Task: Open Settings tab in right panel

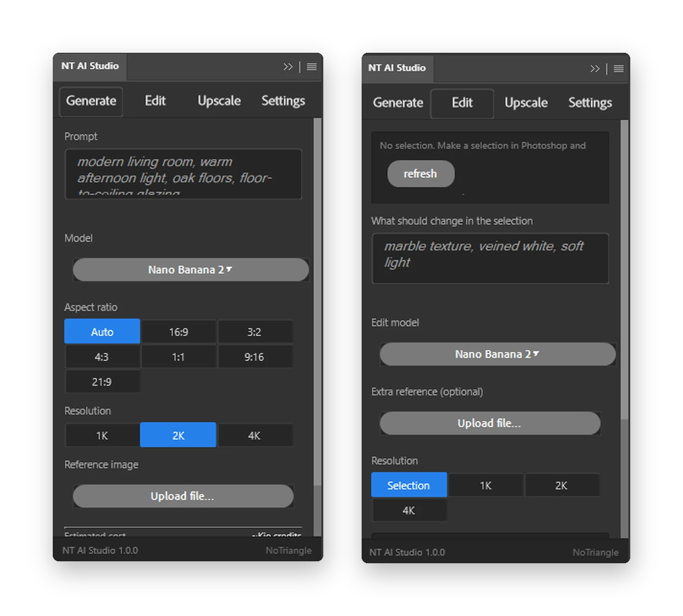Action: pos(590,103)
